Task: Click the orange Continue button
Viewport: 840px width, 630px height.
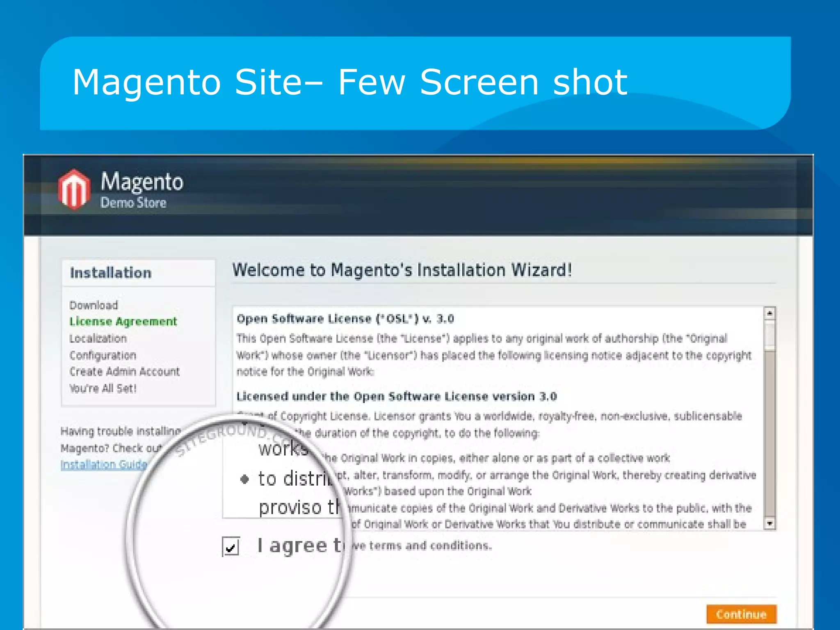Action: [x=741, y=614]
